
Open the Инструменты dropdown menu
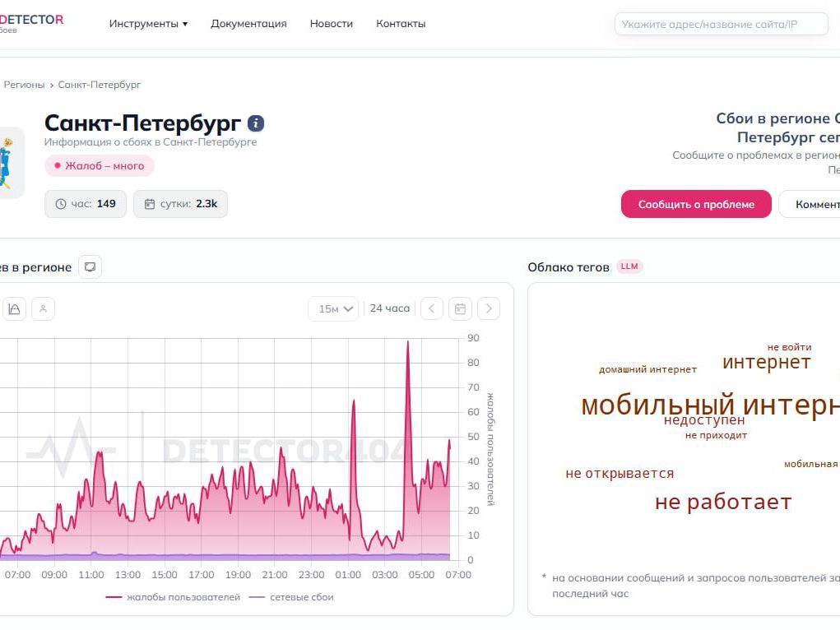click(x=148, y=24)
